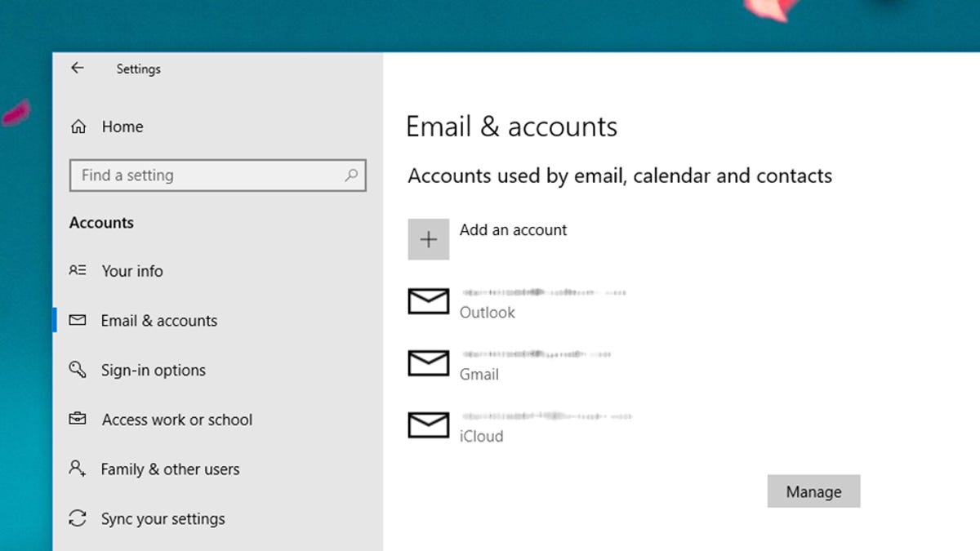Open Access work or school

(177, 420)
